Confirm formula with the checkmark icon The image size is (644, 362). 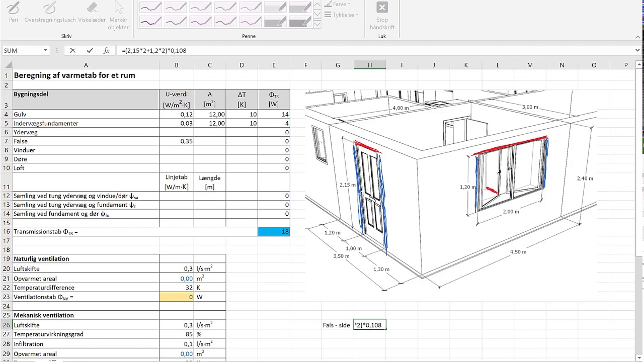(90, 50)
